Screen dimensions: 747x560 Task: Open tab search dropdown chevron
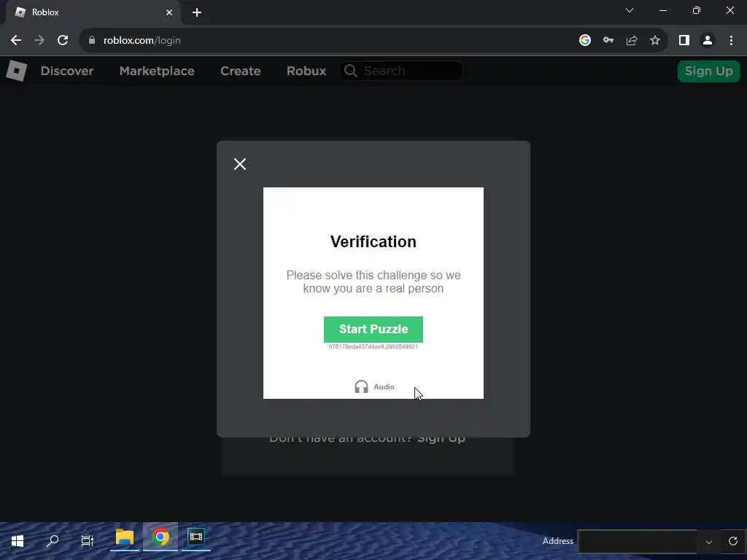(x=630, y=10)
